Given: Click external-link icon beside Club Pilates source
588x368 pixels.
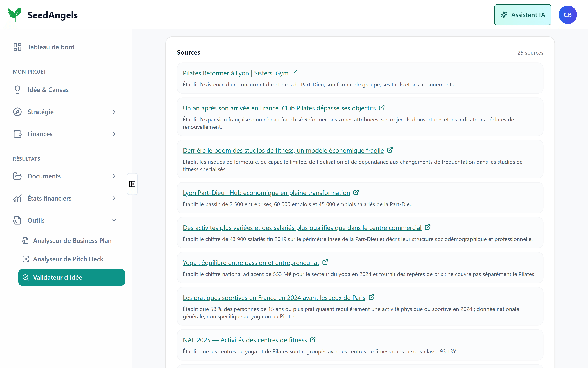Looking at the screenshot, I should [x=382, y=108].
